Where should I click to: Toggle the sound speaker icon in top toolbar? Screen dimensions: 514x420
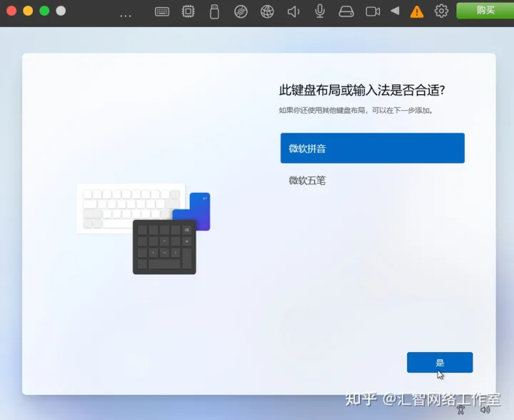293,12
